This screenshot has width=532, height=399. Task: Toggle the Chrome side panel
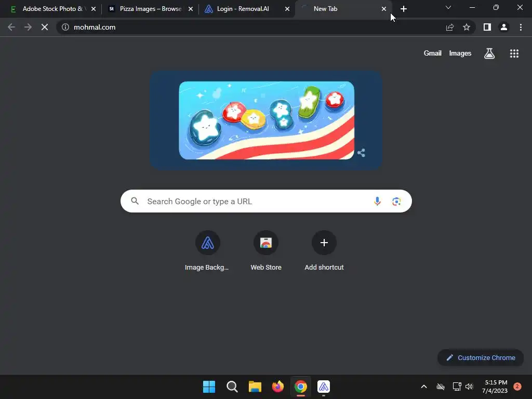(x=487, y=27)
